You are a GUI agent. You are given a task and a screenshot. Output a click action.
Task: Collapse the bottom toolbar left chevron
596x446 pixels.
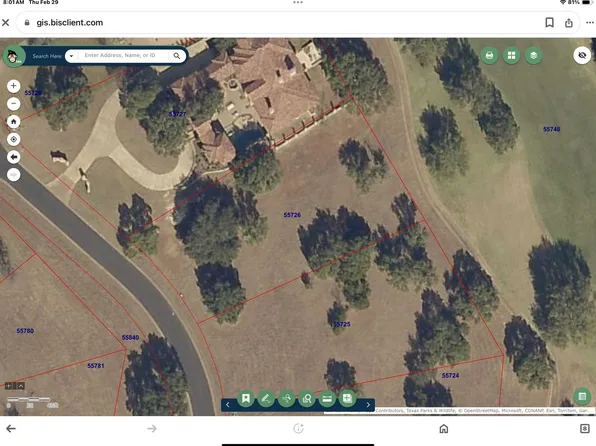click(227, 405)
